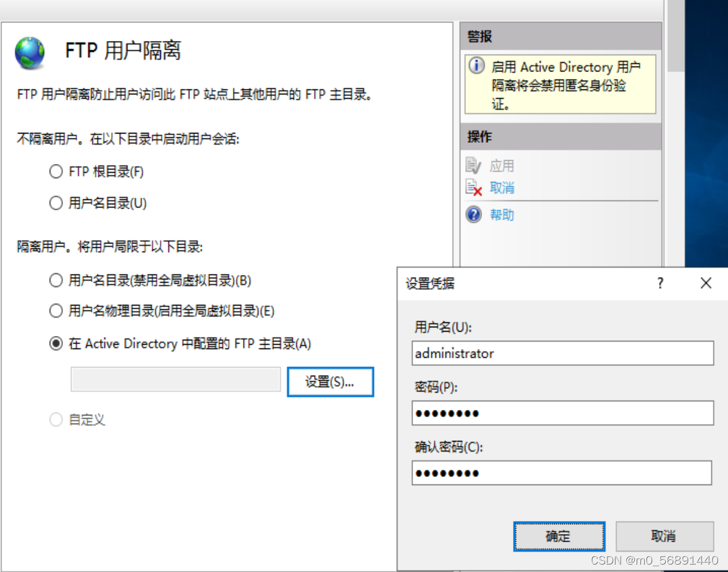728x572 pixels.
Task: Click the 应用 action link
Action: pos(502,165)
